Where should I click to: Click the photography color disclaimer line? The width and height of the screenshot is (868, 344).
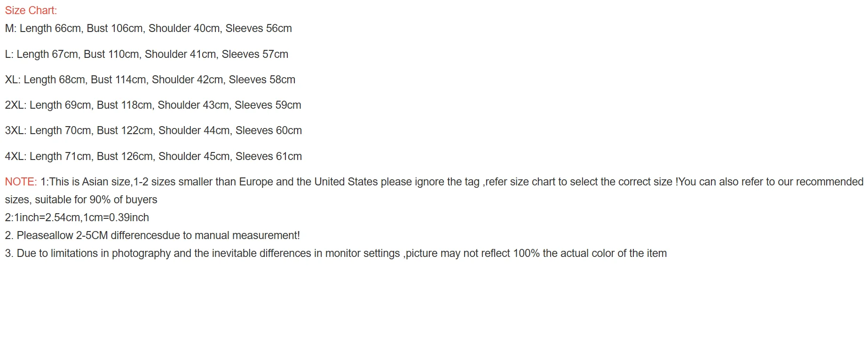click(x=336, y=253)
